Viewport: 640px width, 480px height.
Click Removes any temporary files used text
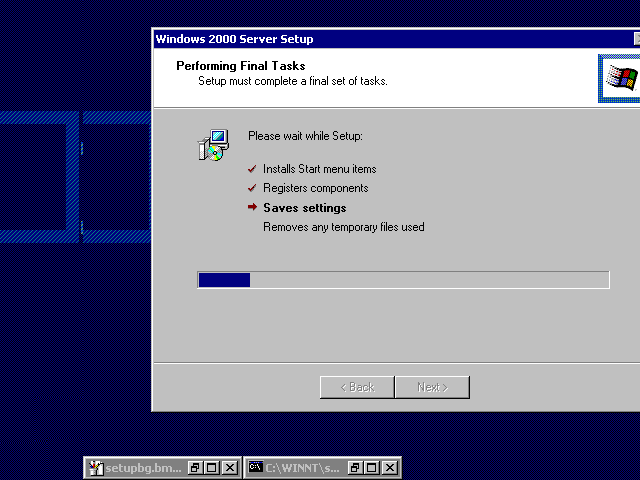343,227
